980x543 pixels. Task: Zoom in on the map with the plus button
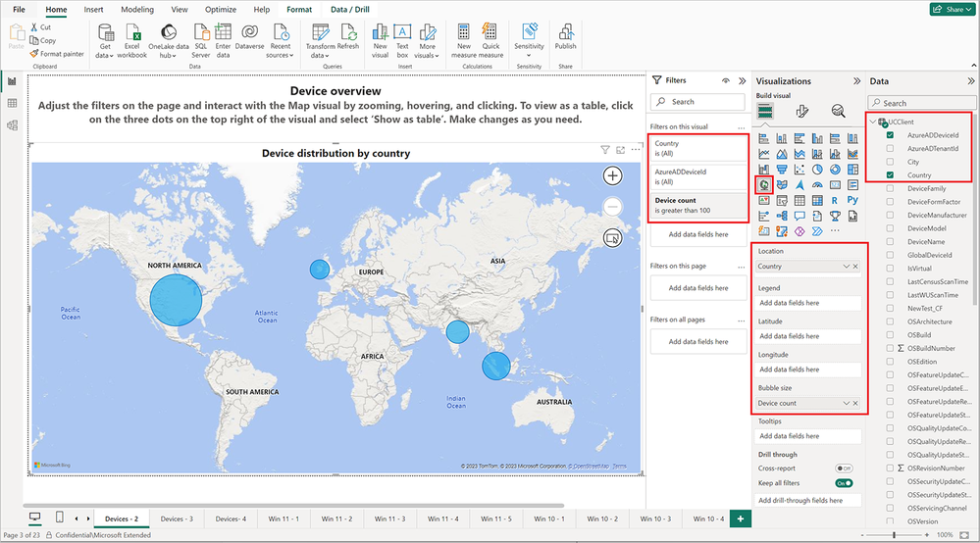click(612, 175)
